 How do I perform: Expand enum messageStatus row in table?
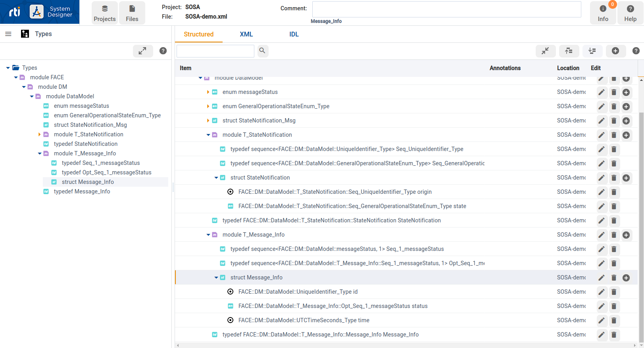[208, 92]
